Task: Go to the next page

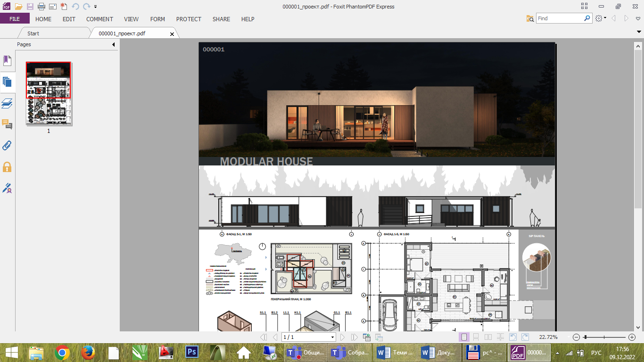Action: coord(343,337)
